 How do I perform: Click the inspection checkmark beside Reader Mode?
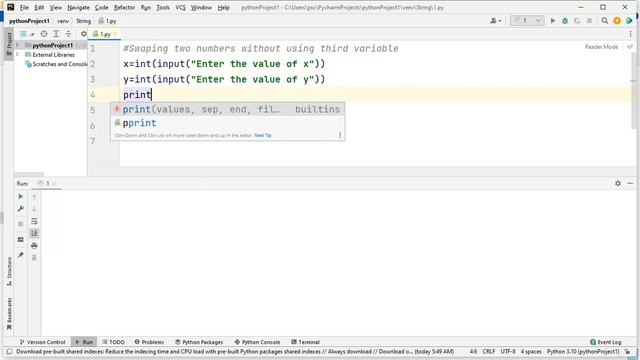[x=630, y=47]
